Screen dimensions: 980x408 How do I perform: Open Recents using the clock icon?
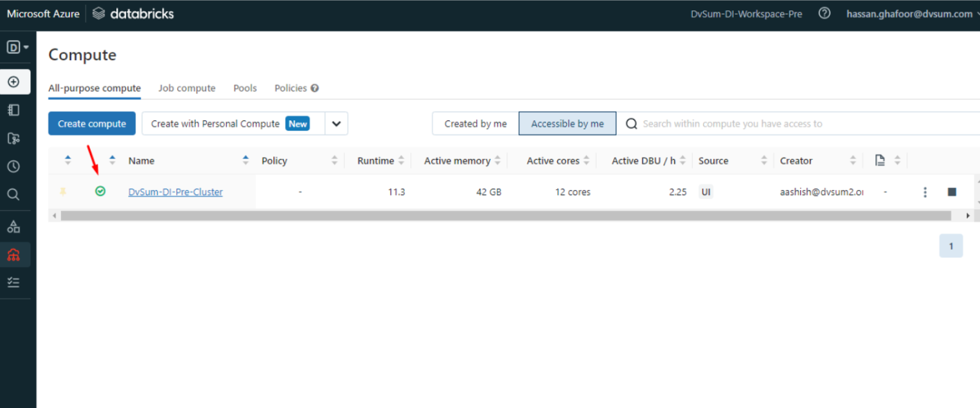coord(15,166)
